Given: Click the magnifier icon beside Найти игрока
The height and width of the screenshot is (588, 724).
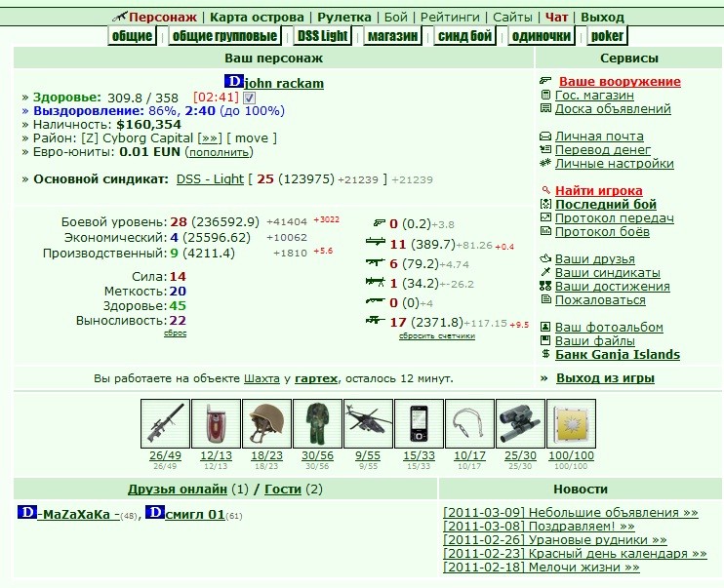Looking at the screenshot, I should 546,190.
